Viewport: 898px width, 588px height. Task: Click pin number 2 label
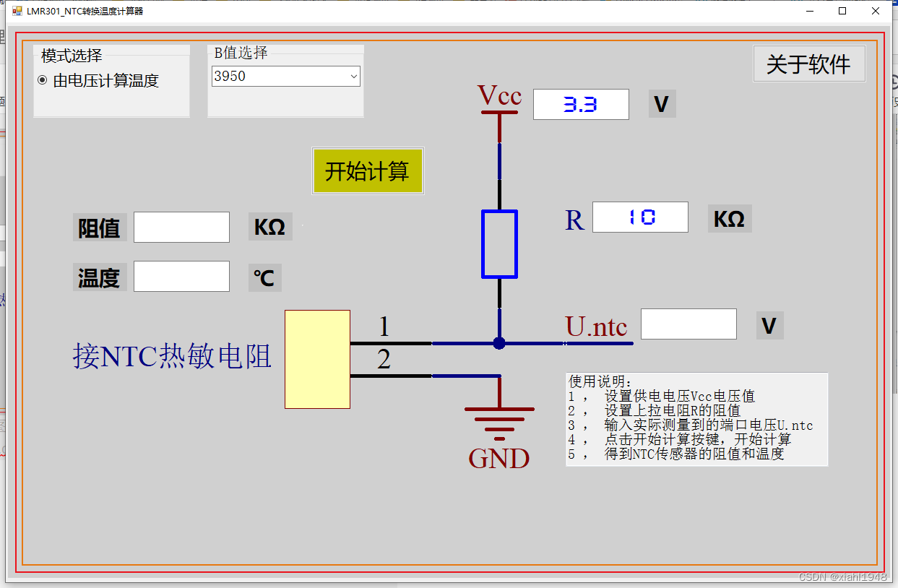(x=384, y=359)
